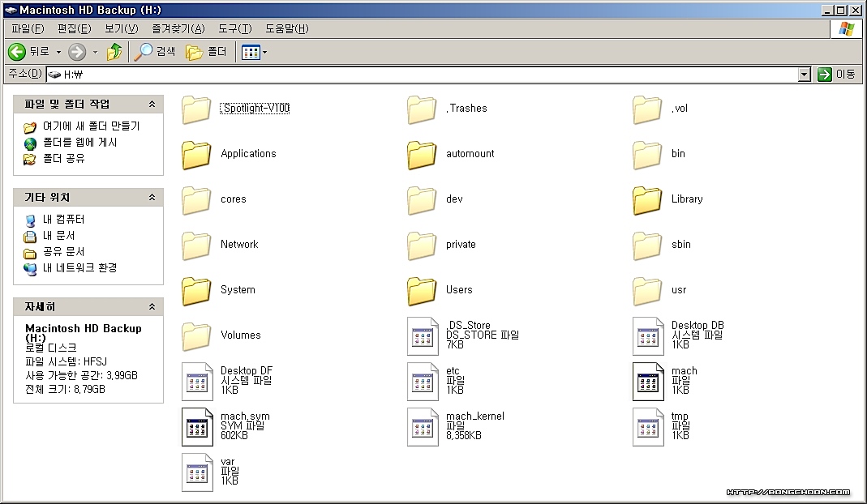Select the mach file icon
Viewport: 867px width, 504px height.
coord(649,382)
